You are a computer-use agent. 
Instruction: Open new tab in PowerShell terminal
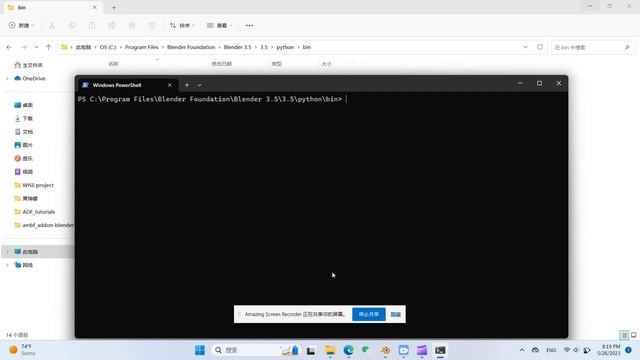point(187,85)
